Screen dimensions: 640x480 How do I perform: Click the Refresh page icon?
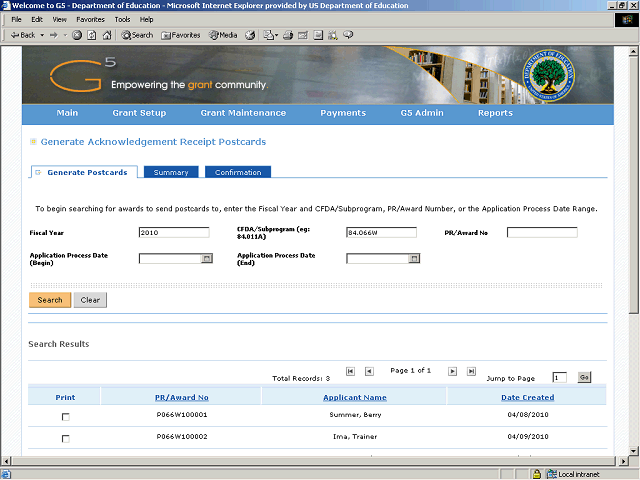point(92,36)
